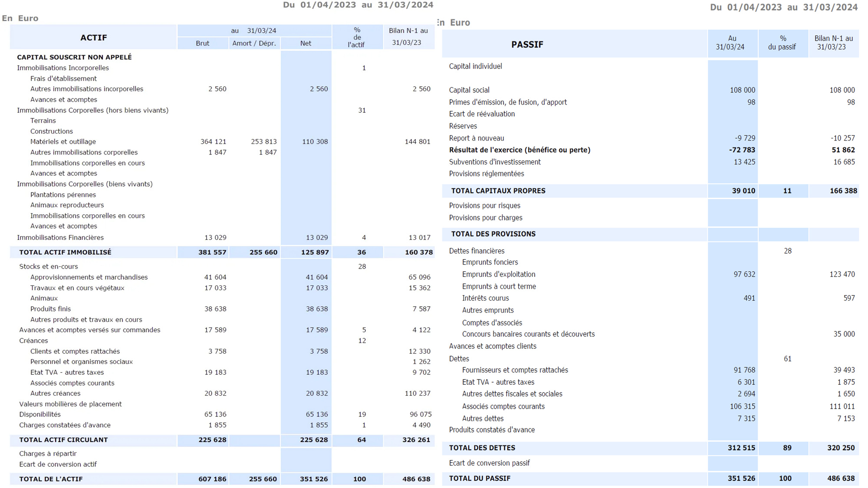Click the TOTAL DES PROVISIONS row
Viewport: 868px width, 488px height.
pyautogui.click(x=493, y=234)
